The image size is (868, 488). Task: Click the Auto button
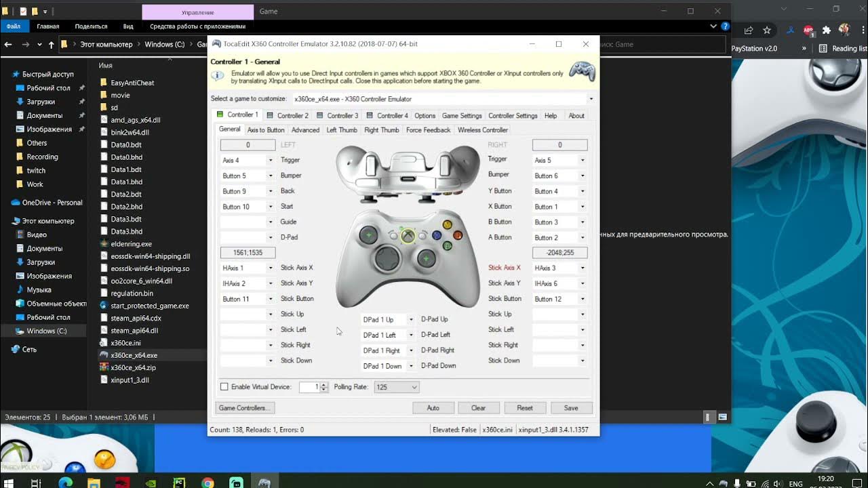(x=433, y=408)
